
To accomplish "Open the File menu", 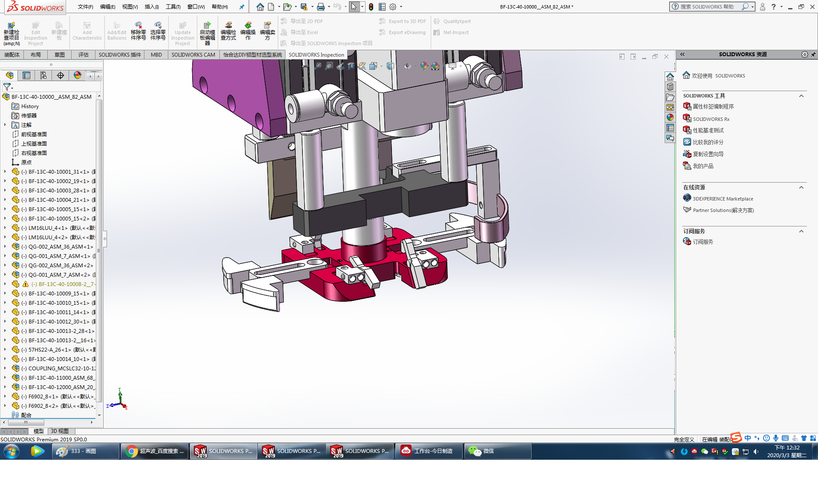I will pos(85,7).
